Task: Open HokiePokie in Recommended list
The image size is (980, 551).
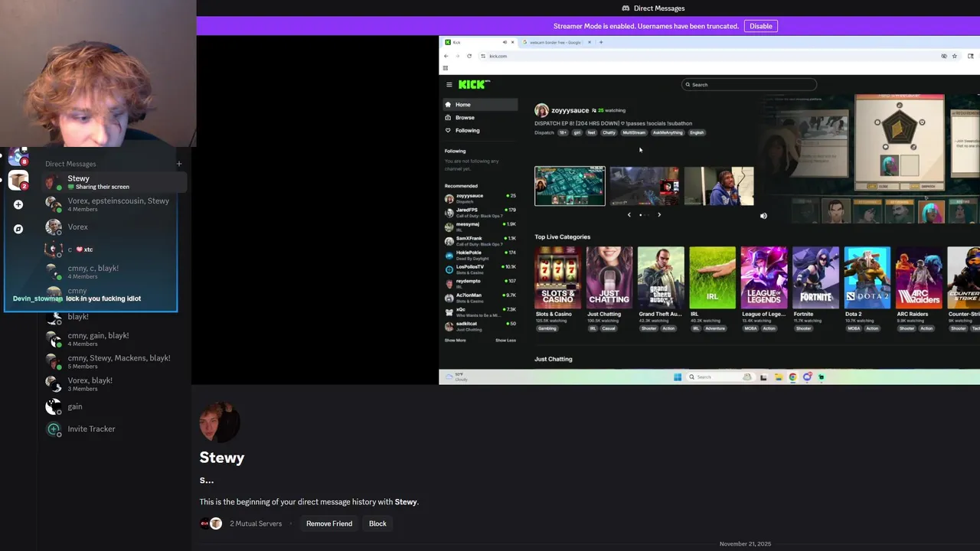Action: click(481, 255)
